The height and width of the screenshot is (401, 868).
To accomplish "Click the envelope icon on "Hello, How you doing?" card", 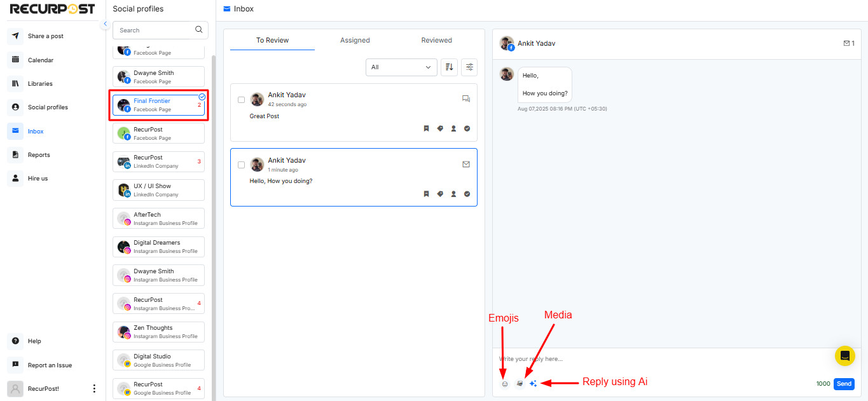I will (x=466, y=164).
